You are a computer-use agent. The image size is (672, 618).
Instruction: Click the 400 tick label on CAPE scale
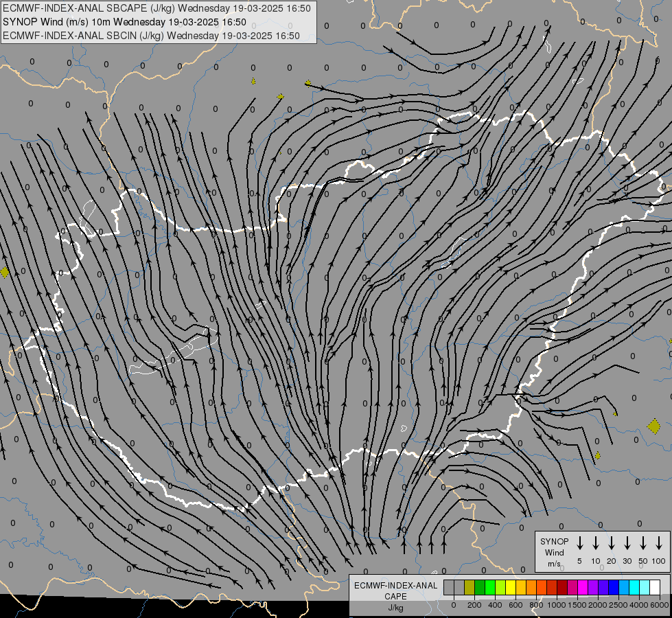tap(495, 605)
